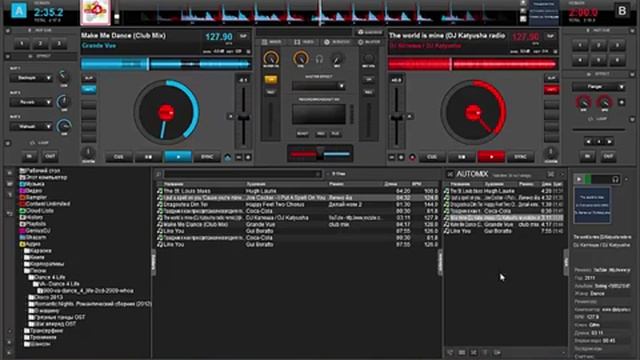Select 'Playlists' in browser tree
640x360 pixels.
(33, 224)
